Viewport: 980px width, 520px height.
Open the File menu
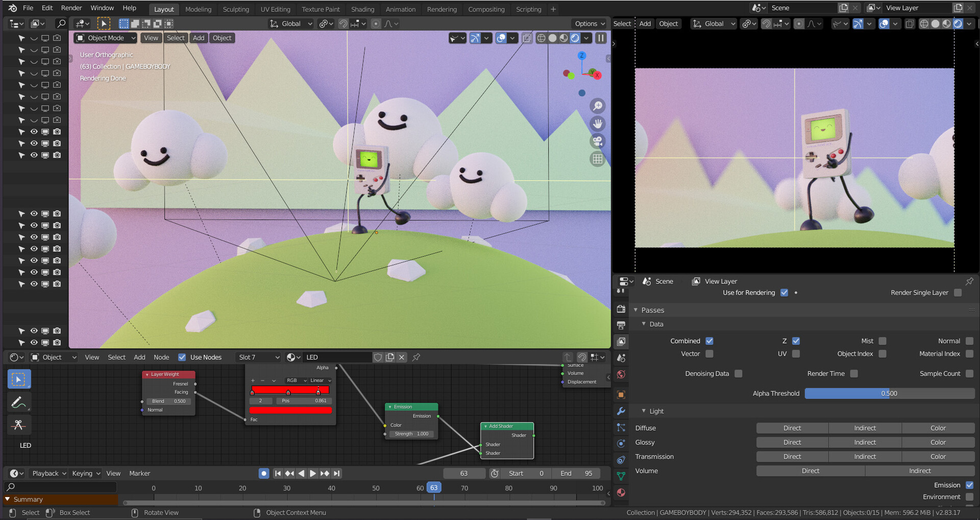pyautogui.click(x=28, y=8)
